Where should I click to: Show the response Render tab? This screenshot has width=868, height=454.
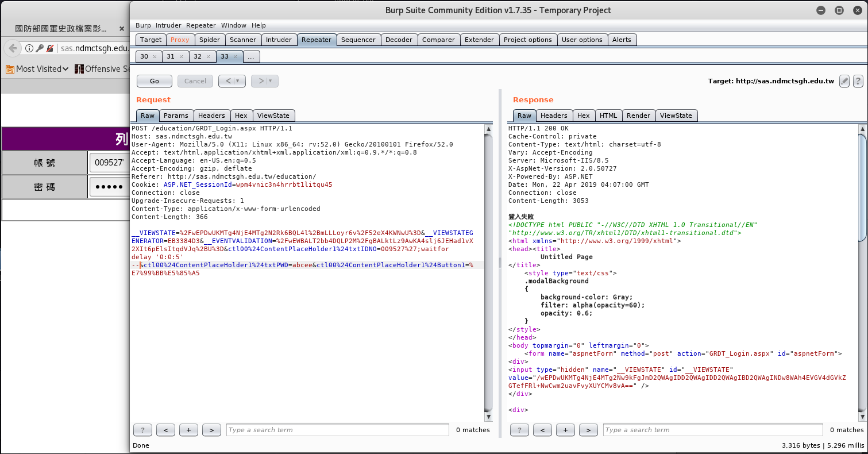[x=638, y=116]
